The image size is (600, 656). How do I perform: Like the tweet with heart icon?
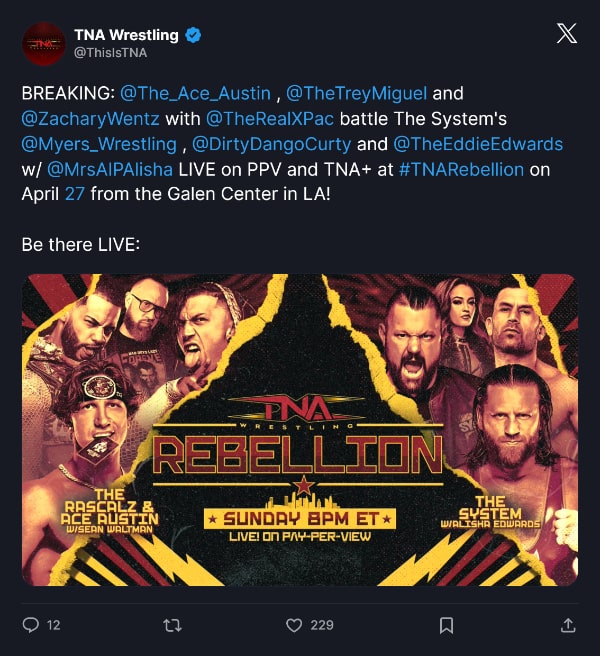click(x=294, y=625)
